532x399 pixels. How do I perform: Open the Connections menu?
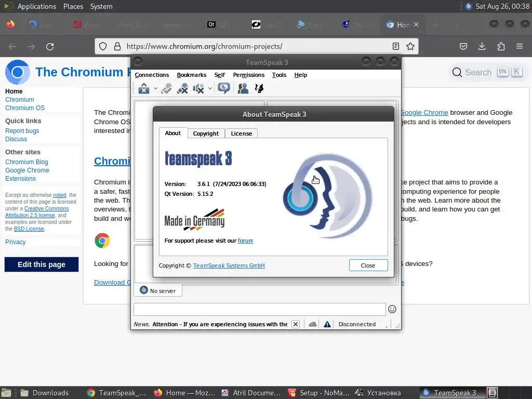click(x=152, y=75)
